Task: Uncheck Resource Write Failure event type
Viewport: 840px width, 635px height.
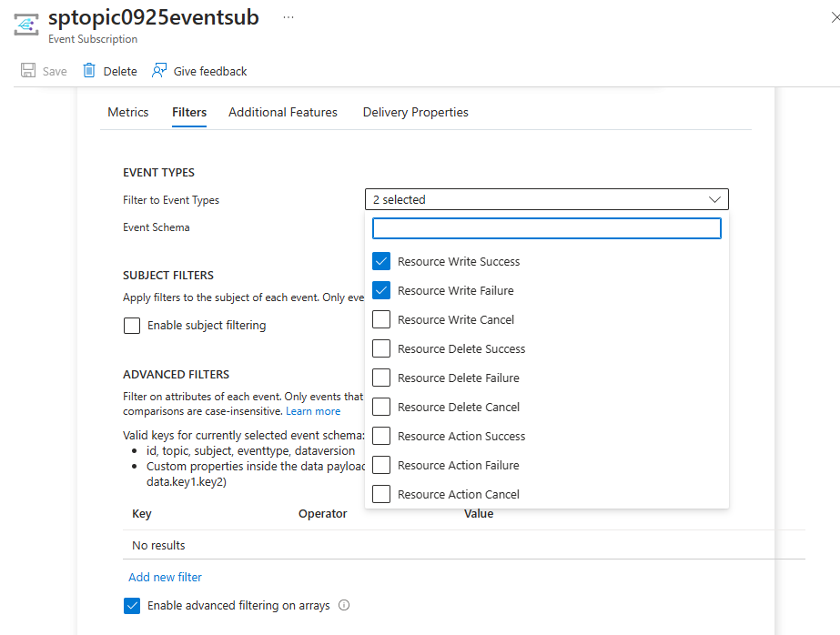Action: click(x=382, y=291)
